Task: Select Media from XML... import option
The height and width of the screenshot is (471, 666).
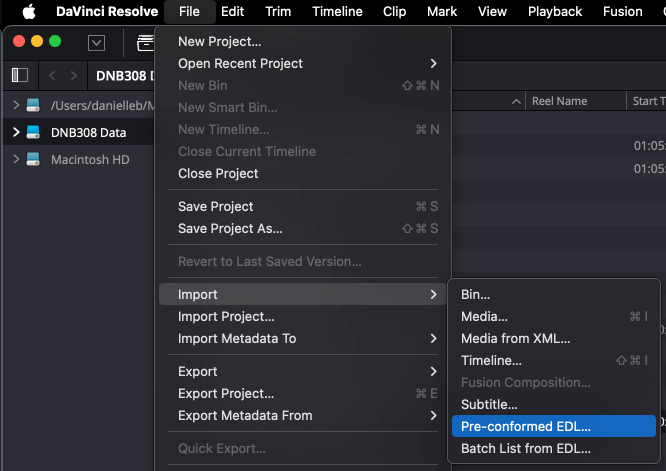Action: point(515,338)
